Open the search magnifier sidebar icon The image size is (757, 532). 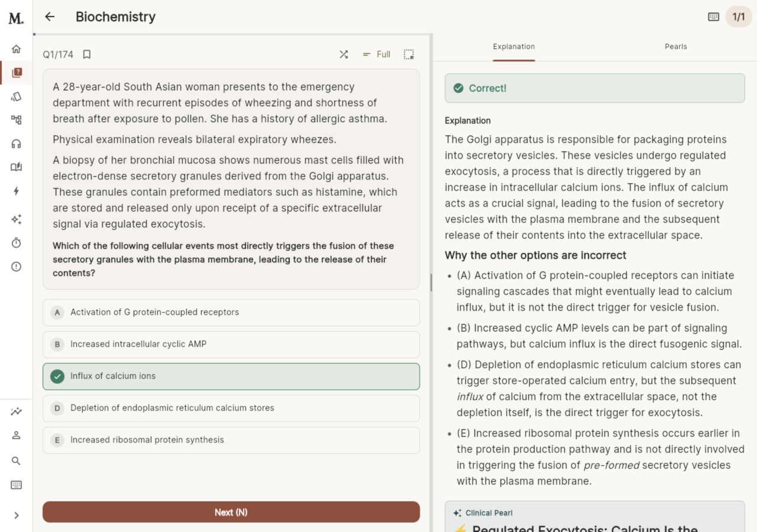[x=16, y=460]
